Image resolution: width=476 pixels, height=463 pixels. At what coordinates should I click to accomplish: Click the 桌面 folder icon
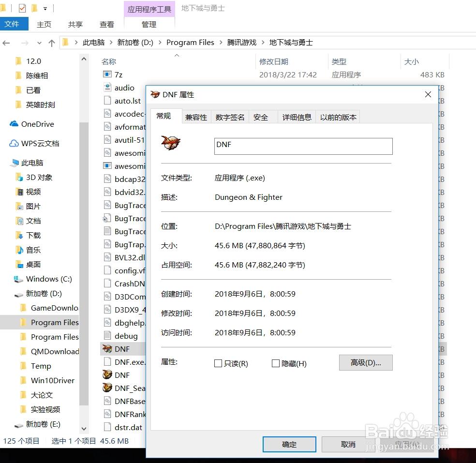pyautogui.click(x=19, y=265)
